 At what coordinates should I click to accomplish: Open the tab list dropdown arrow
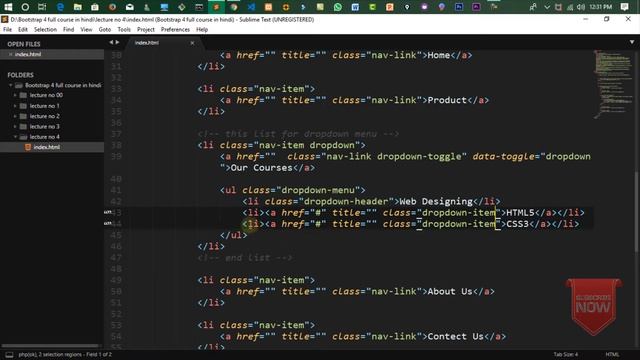[x=632, y=42]
